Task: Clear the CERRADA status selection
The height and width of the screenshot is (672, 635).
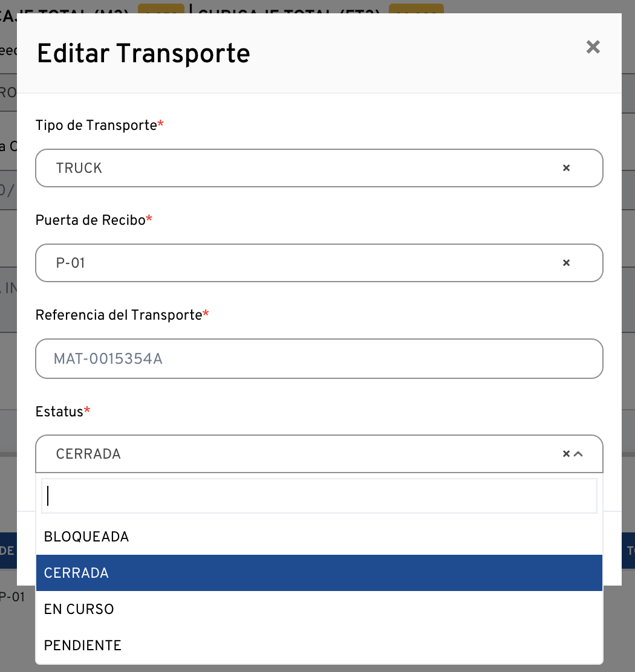Action: [566, 454]
